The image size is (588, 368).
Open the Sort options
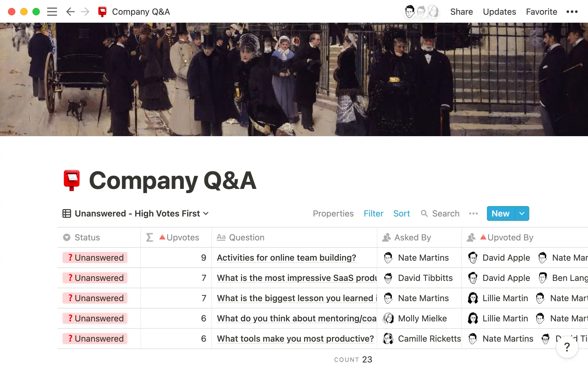pyautogui.click(x=401, y=213)
